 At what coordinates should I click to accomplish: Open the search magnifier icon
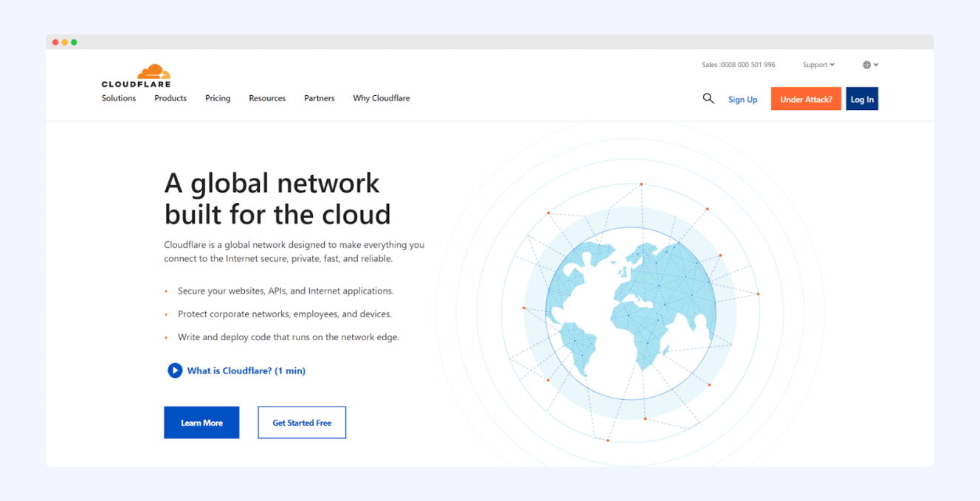point(708,98)
